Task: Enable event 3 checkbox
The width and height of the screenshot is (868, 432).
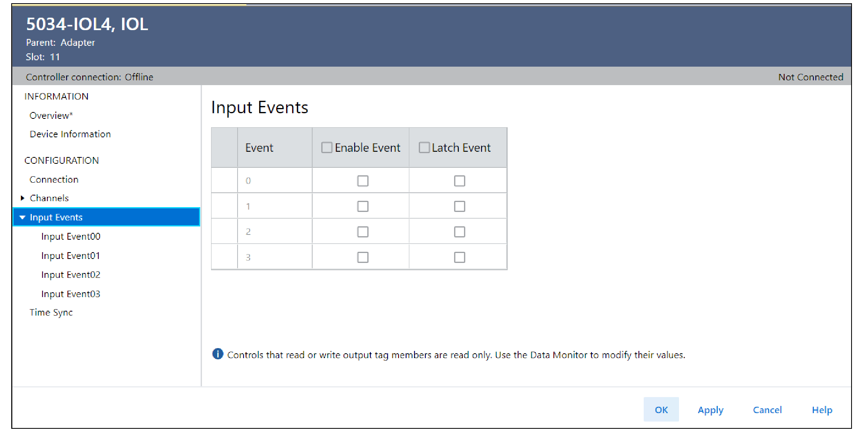Action: pos(363,257)
